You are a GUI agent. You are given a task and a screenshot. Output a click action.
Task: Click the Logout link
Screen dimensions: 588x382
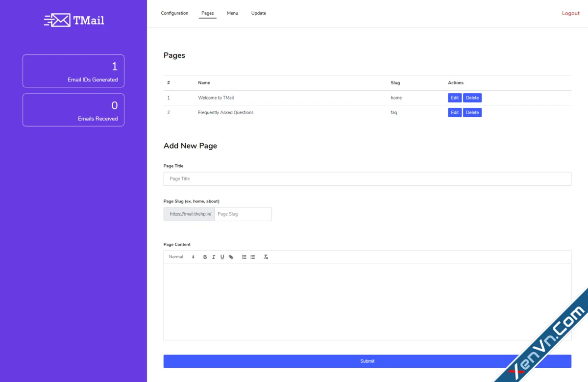tap(571, 13)
